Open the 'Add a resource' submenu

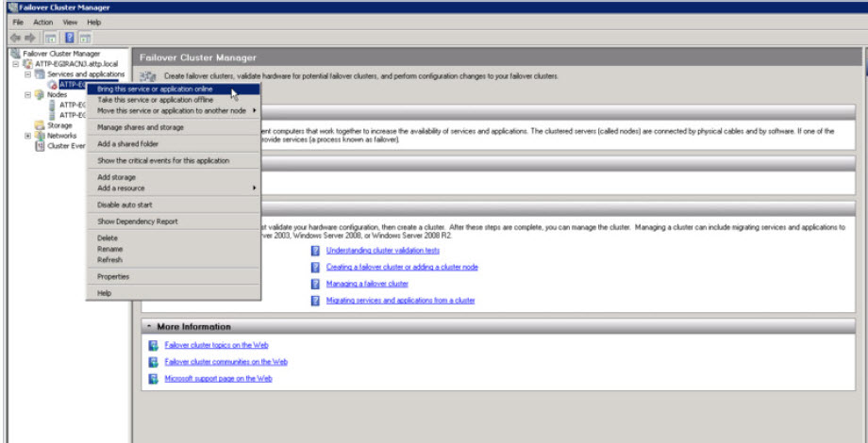tap(173, 189)
